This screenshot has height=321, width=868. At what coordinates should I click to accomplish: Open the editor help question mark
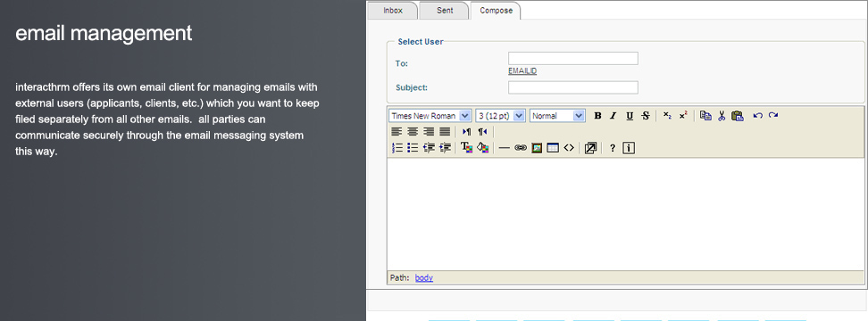(613, 148)
